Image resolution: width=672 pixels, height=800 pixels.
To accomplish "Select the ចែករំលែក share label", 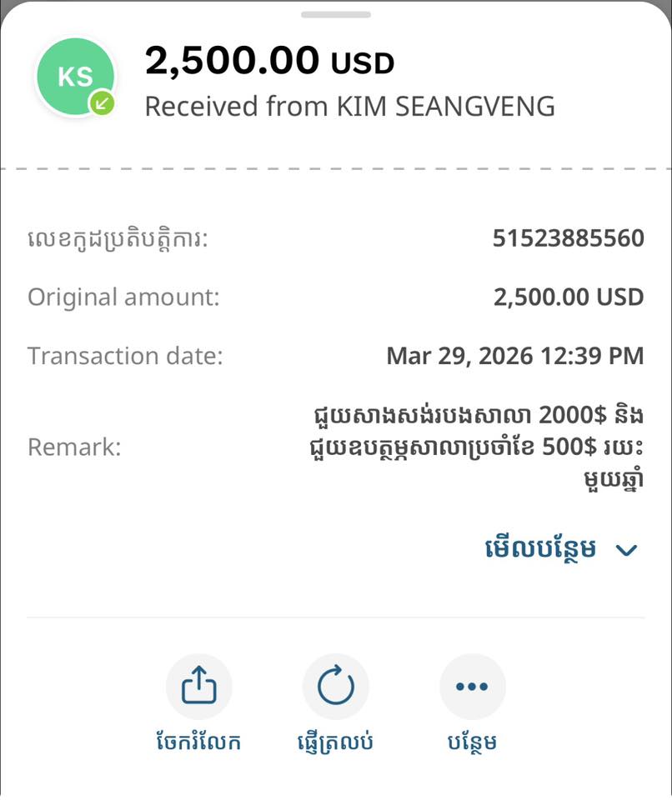I will 198,742.
